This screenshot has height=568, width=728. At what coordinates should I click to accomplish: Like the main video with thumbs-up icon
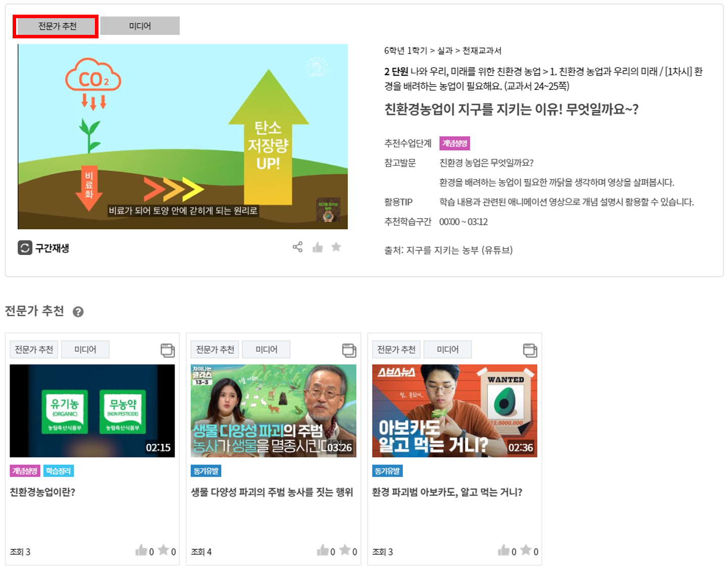[318, 247]
